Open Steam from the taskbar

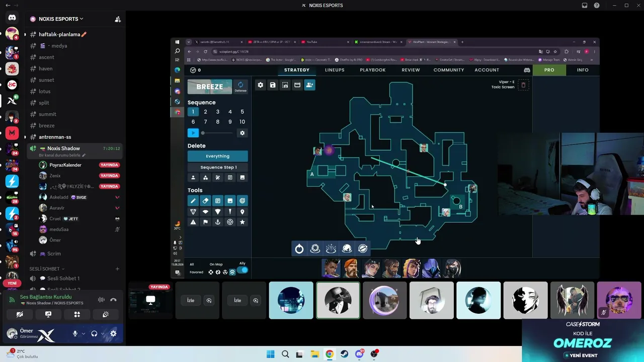pyautogui.click(x=344, y=354)
